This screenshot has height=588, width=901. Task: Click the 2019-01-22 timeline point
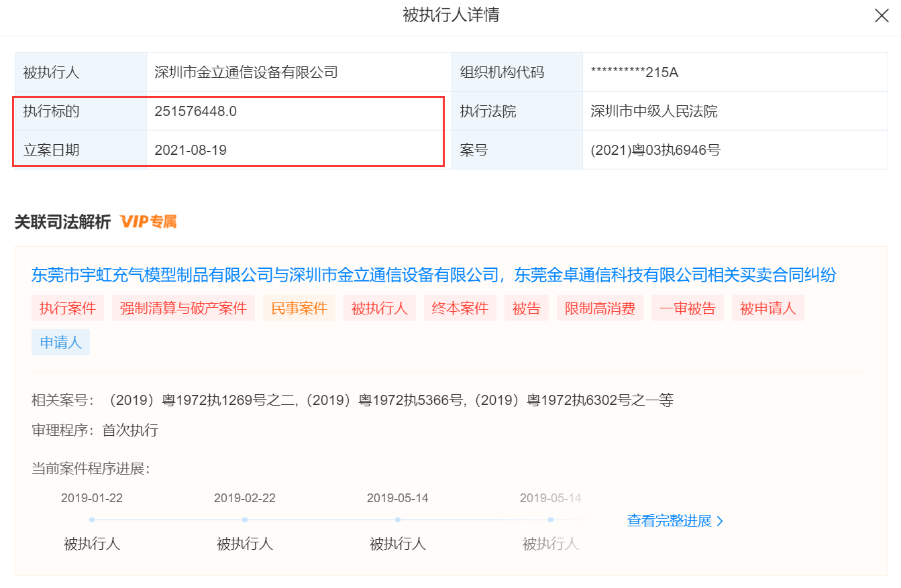click(x=92, y=520)
